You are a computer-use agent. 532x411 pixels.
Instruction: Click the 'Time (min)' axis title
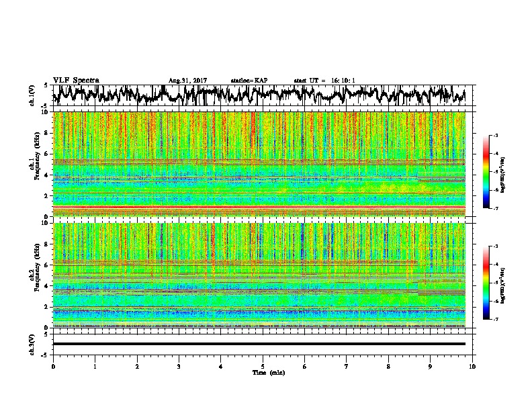tap(269, 373)
